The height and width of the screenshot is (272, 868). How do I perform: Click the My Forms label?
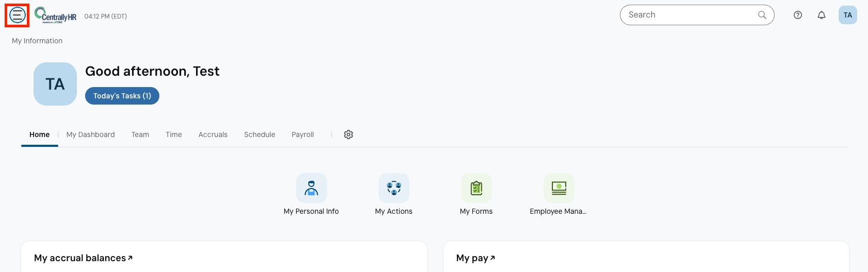[477, 211]
